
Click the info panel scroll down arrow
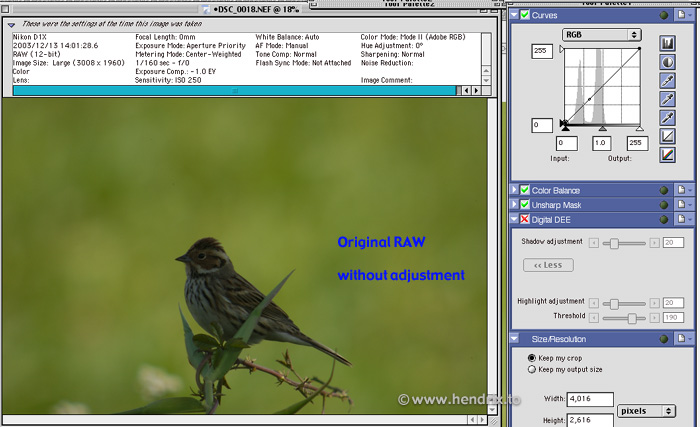pyautogui.click(x=486, y=80)
